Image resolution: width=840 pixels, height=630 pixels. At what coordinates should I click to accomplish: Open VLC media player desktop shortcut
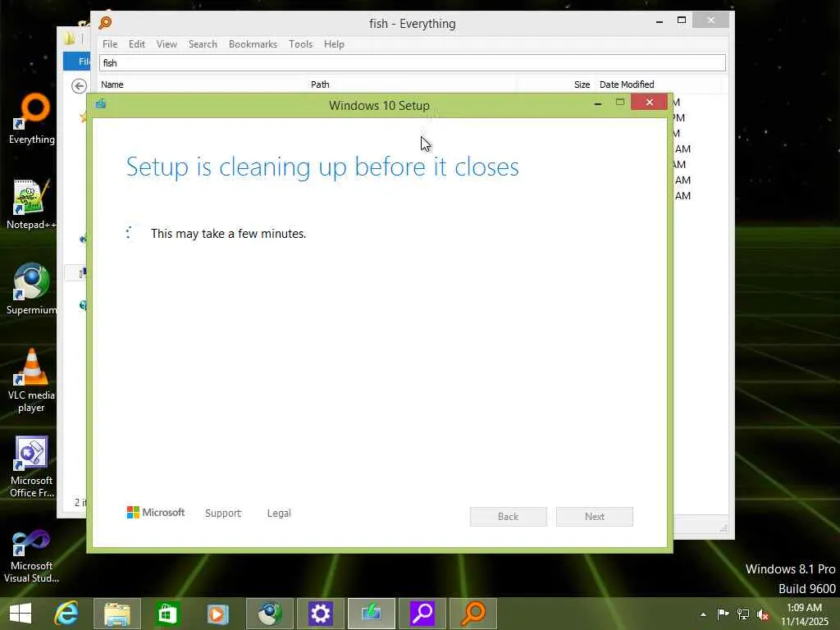[31, 381]
